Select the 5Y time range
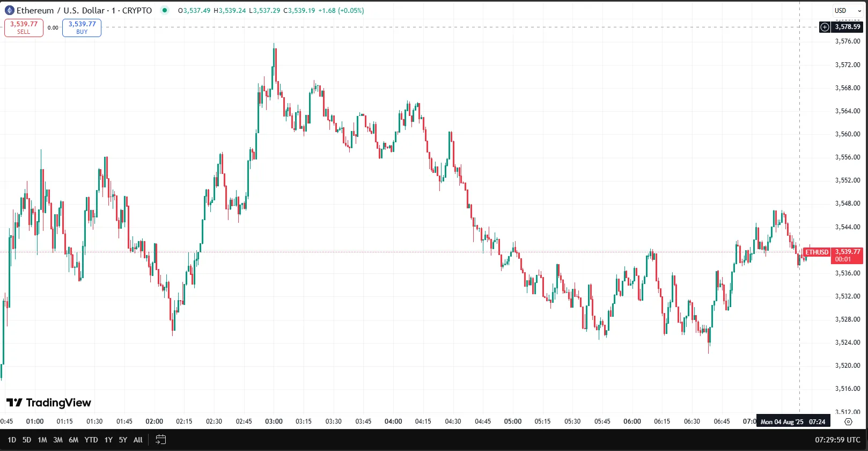The height and width of the screenshot is (451, 868). [123, 440]
